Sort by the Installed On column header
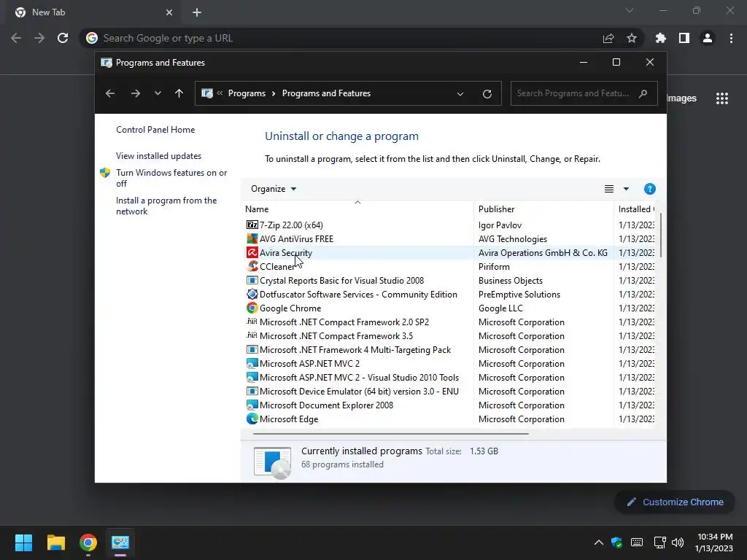This screenshot has width=747, height=560. click(635, 209)
